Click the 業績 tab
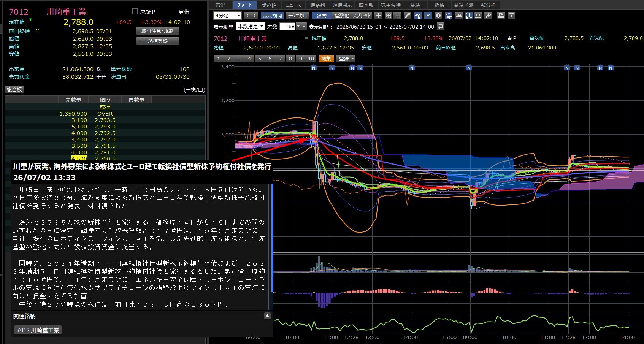 (x=415, y=5)
